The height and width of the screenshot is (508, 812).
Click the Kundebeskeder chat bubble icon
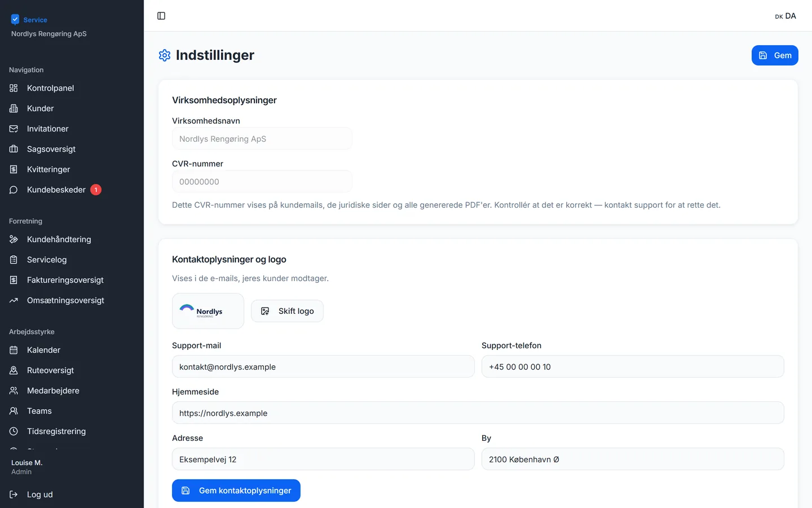(x=14, y=190)
